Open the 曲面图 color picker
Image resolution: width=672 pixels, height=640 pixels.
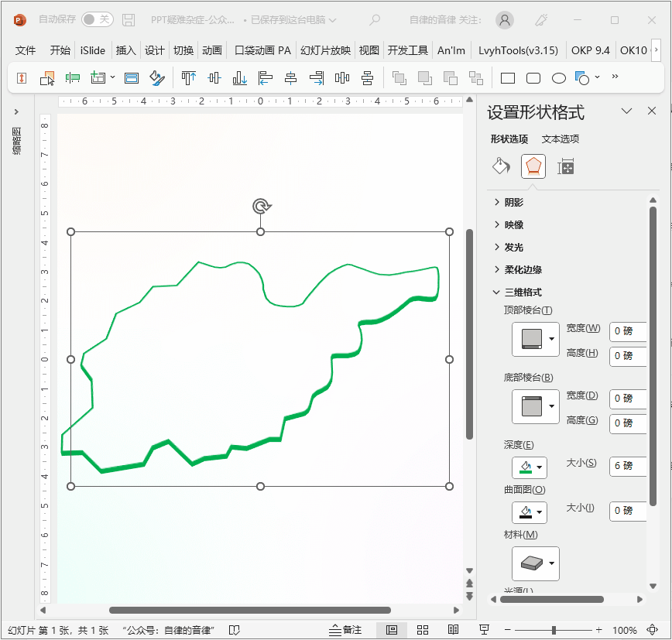click(x=530, y=512)
